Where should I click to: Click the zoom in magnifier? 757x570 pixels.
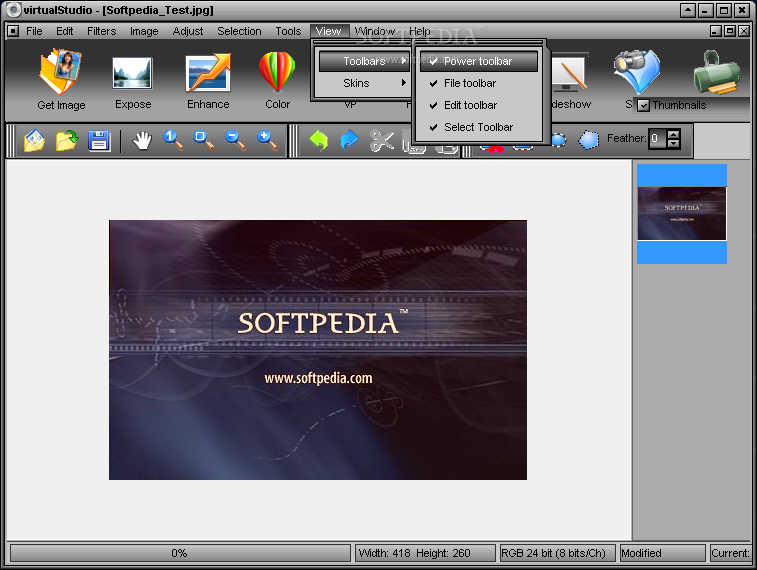click(x=267, y=140)
